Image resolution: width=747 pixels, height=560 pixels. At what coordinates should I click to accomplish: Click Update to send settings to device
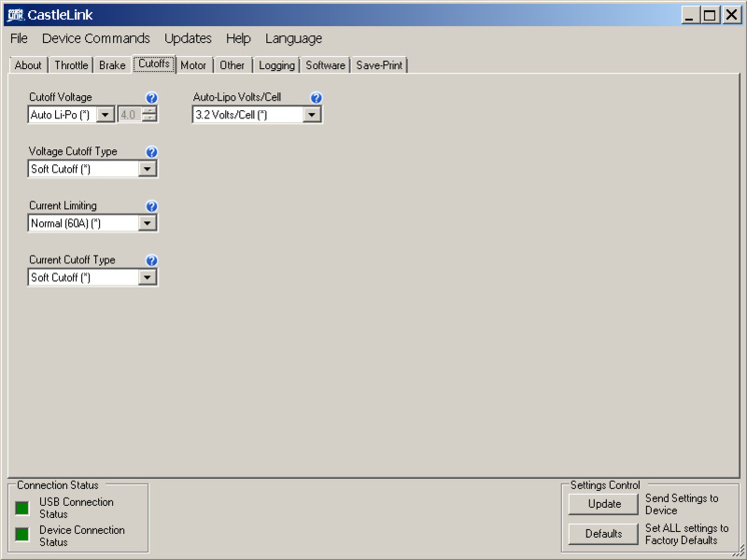click(603, 504)
